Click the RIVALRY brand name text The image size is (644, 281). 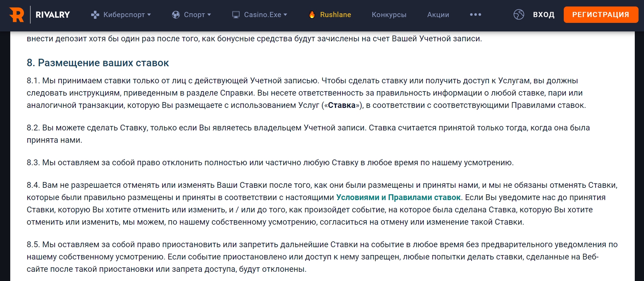click(53, 15)
